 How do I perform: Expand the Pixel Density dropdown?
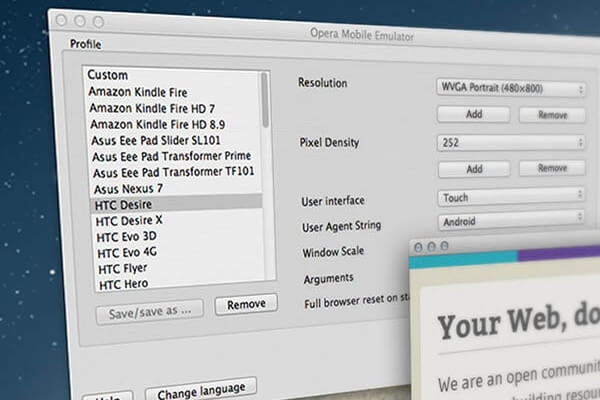511,144
